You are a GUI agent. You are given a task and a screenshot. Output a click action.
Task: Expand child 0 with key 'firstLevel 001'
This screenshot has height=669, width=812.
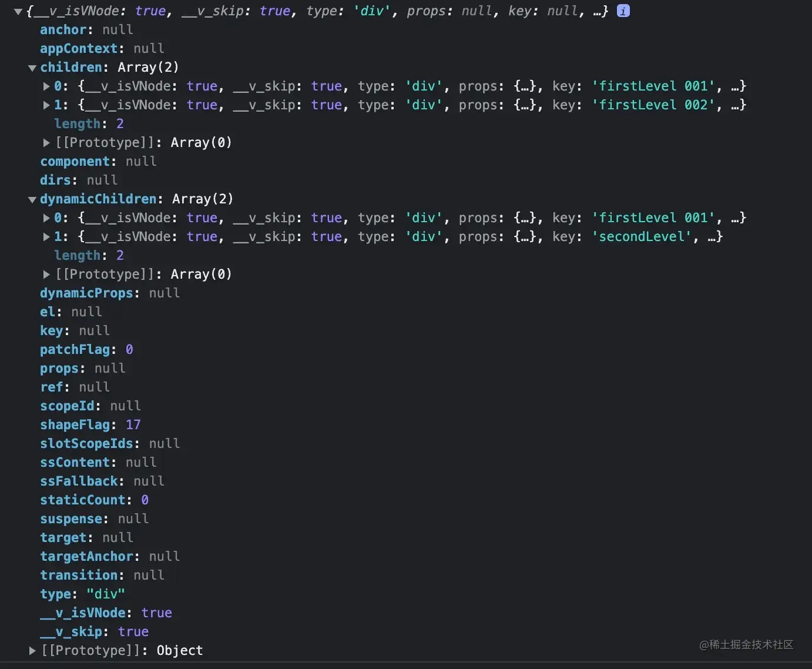click(46, 86)
